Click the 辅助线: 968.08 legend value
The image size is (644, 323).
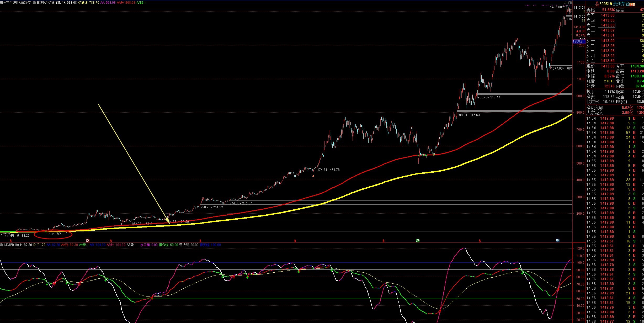[66, 3]
